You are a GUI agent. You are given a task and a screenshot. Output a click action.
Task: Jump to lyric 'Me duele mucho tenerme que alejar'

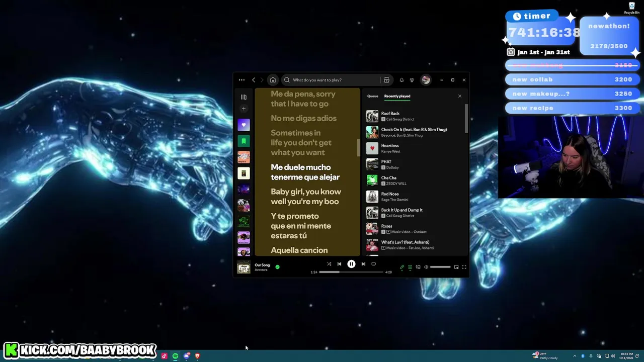tap(305, 172)
